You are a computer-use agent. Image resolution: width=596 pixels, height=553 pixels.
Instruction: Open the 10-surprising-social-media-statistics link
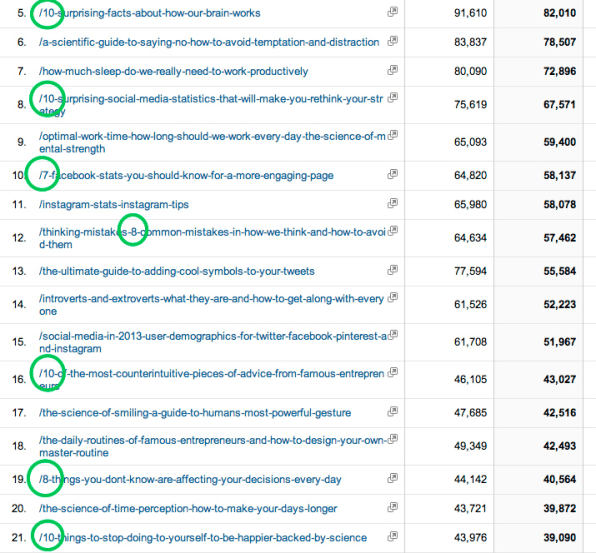(x=211, y=105)
